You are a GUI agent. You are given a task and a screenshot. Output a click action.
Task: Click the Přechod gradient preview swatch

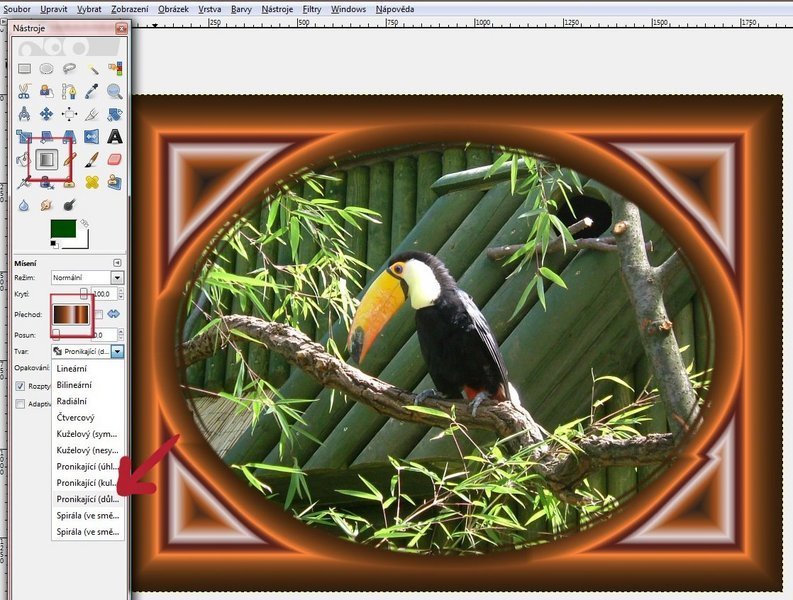pos(71,314)
